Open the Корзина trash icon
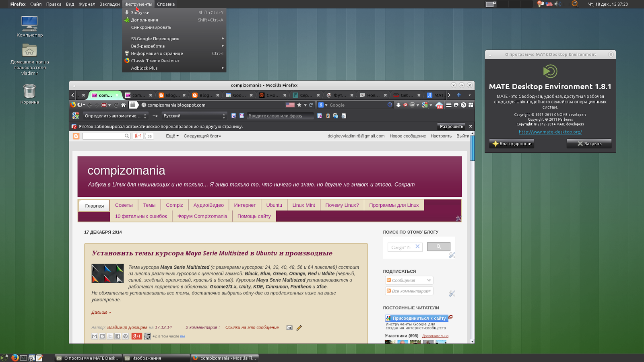The width and height of the screenshot is (644, 362). tap(29, 94)
